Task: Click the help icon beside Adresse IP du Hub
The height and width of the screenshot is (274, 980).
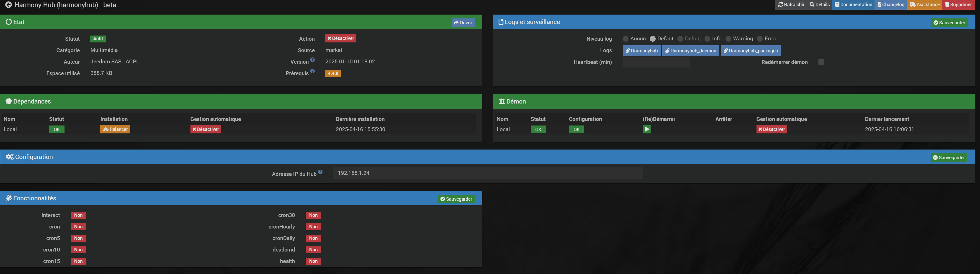Action: pos(320,172)
